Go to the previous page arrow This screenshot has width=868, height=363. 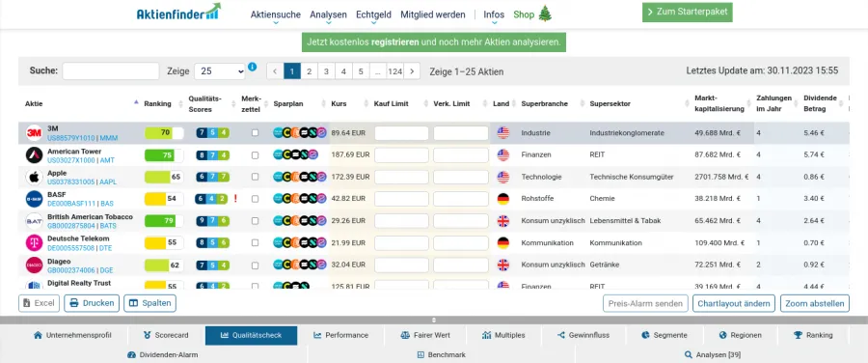275,71
